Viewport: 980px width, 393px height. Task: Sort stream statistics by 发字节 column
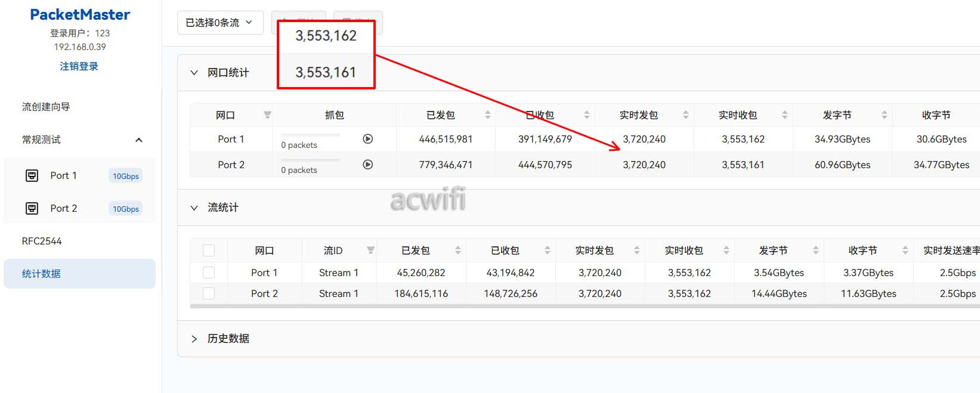(x=815, y=250)
